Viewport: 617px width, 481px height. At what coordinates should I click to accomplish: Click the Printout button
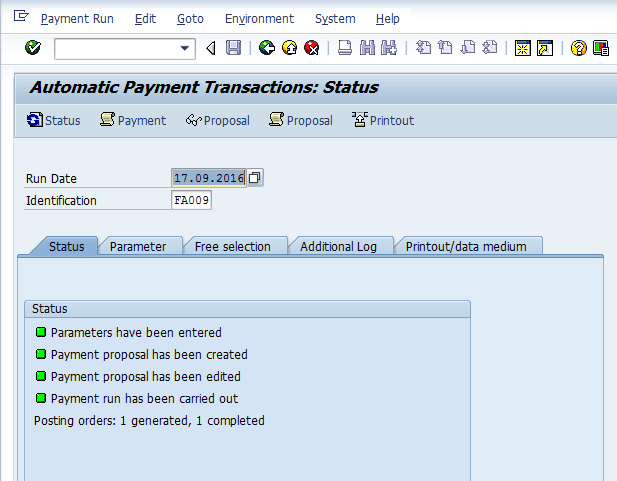tap(383, 120)
